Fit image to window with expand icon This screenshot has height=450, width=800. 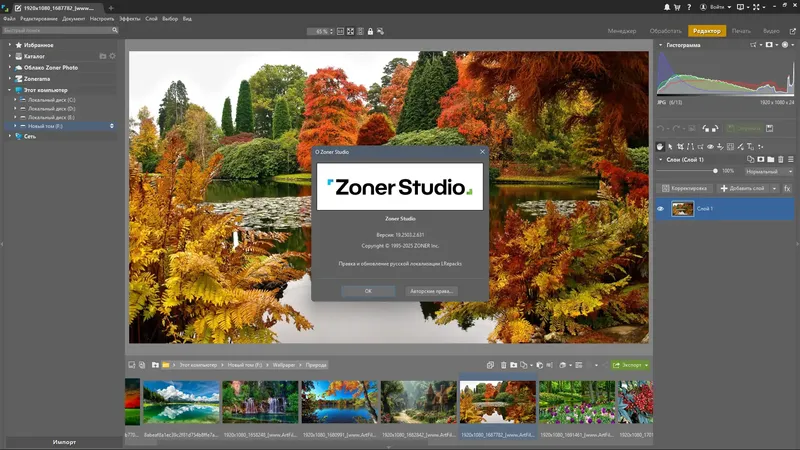point(351,32)
